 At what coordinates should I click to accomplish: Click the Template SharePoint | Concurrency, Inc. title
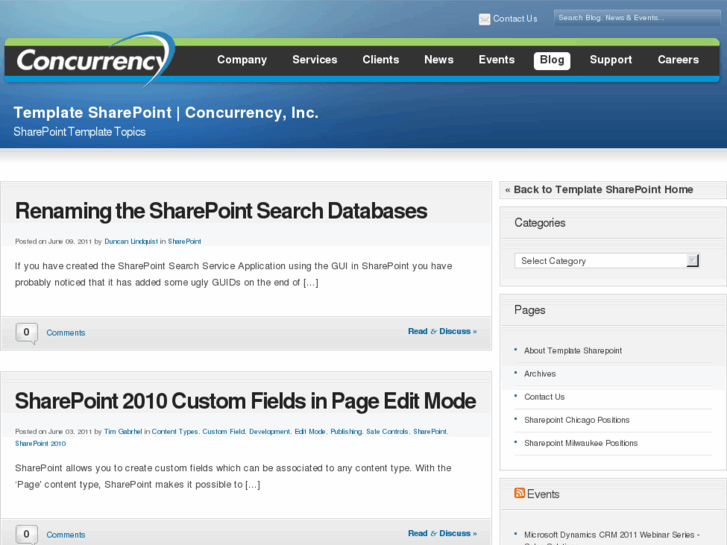coord(166,113)
